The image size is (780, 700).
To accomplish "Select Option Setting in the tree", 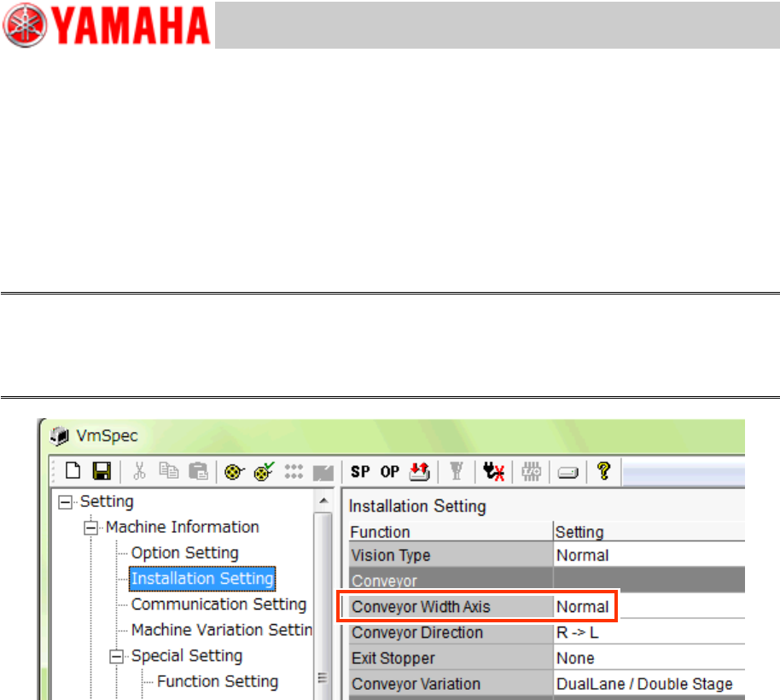I will coord(184,552).
